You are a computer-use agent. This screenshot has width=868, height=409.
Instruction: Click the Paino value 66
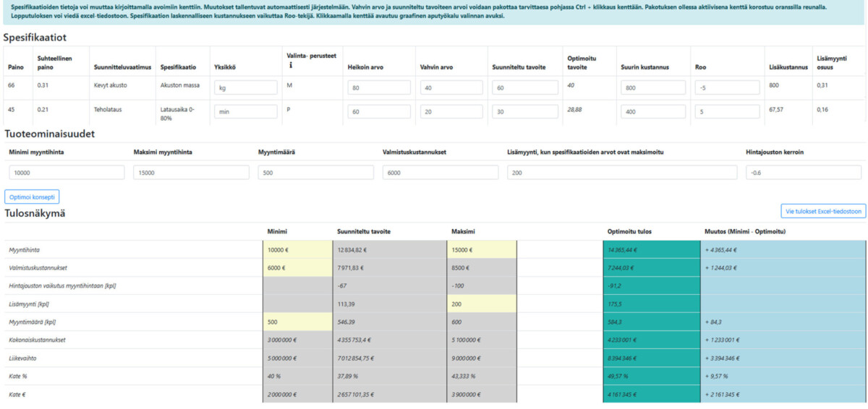point(12,85)
